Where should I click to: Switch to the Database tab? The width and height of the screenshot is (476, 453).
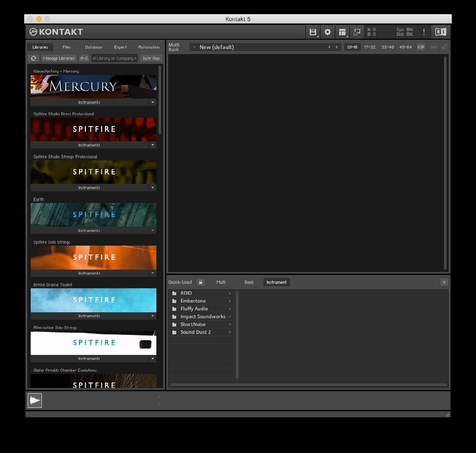[94, 47]
